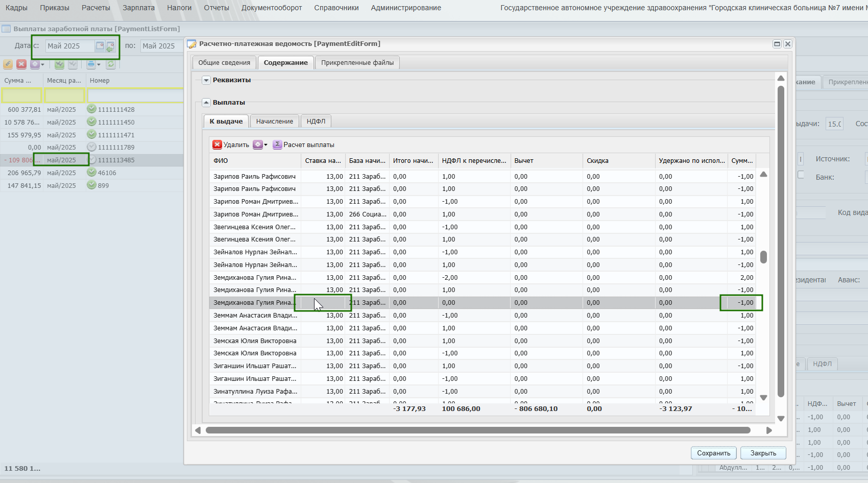Click the red X icon beside Удалить
868x483 pixels.
[x=218, y=144]
